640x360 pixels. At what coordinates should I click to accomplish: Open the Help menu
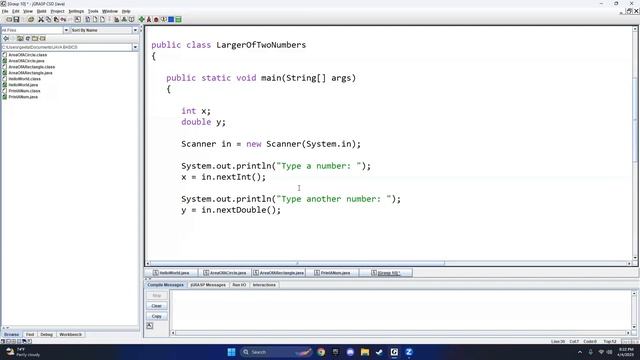(x=127, y=11)
